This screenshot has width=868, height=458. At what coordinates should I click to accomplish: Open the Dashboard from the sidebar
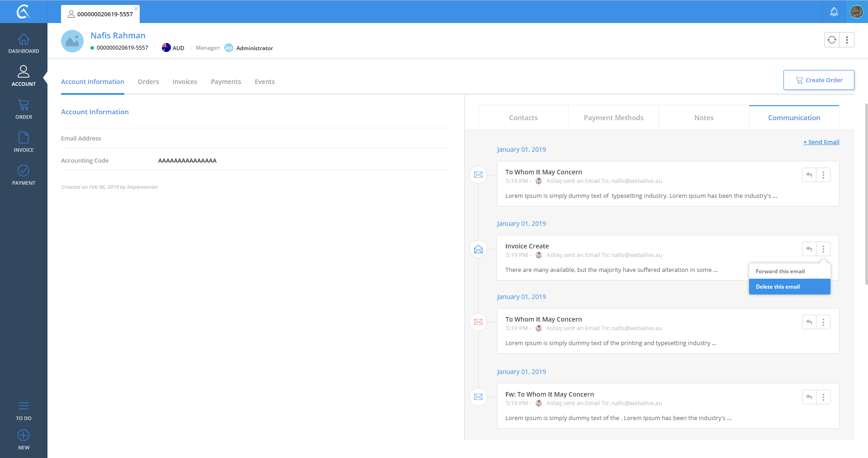click(x=24, y=44)
